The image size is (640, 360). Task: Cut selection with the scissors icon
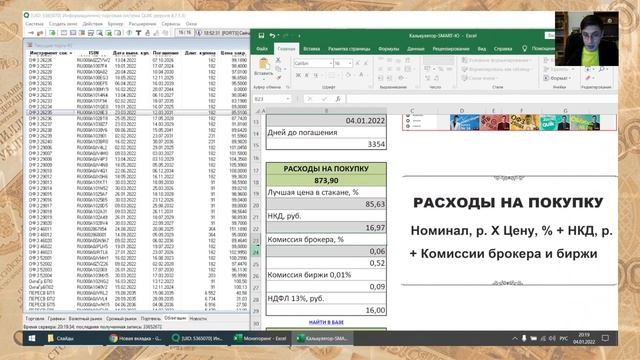pyautogui.click(x=278, y=60)
